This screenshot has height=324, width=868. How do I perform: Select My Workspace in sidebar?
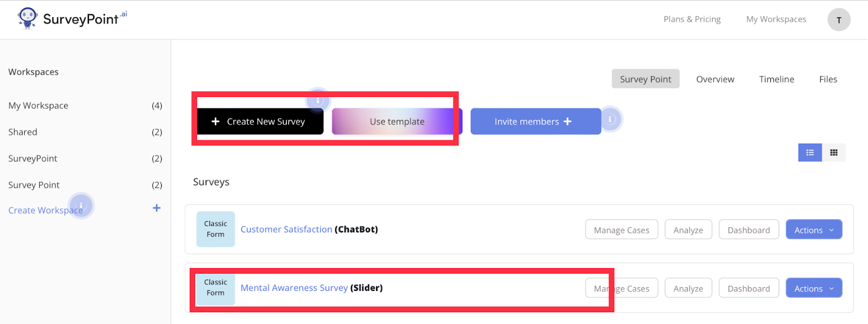pyautogui.click(x=39, y=106)
